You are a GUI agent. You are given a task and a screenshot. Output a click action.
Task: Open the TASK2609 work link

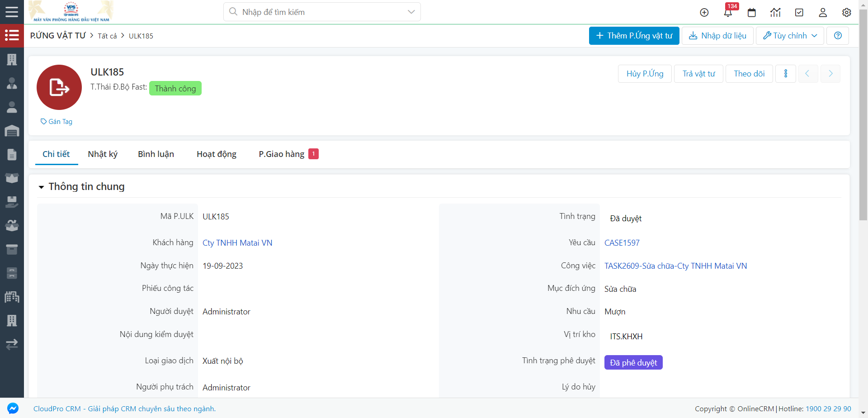pos(675,266)
